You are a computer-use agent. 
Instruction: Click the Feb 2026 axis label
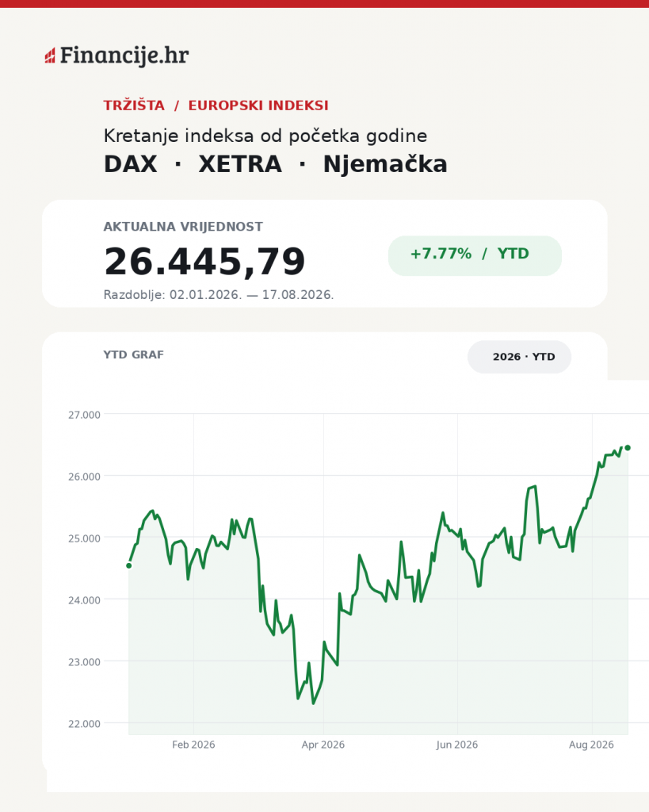pyautogui.click(x=193, y=745)
